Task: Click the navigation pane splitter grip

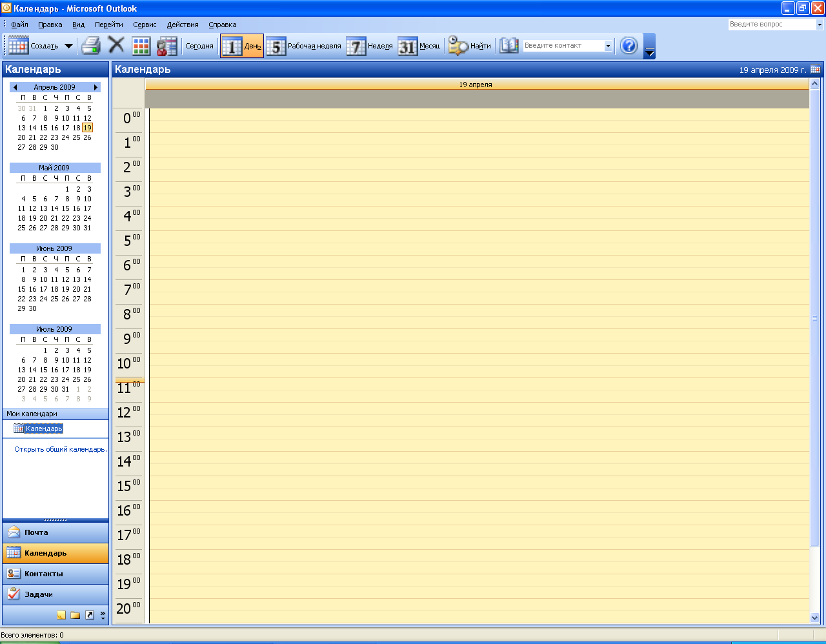Action: pos(55,520)
